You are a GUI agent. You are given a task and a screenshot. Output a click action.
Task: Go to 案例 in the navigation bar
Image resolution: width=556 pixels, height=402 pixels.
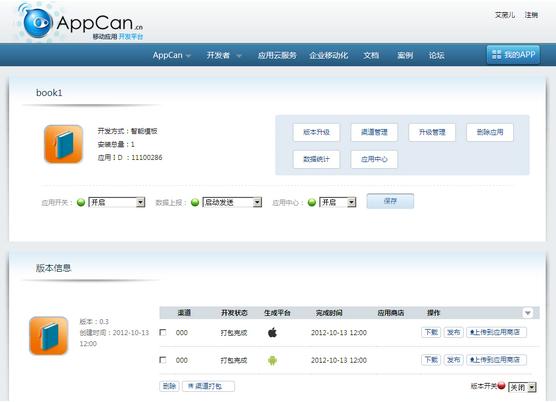405,55
